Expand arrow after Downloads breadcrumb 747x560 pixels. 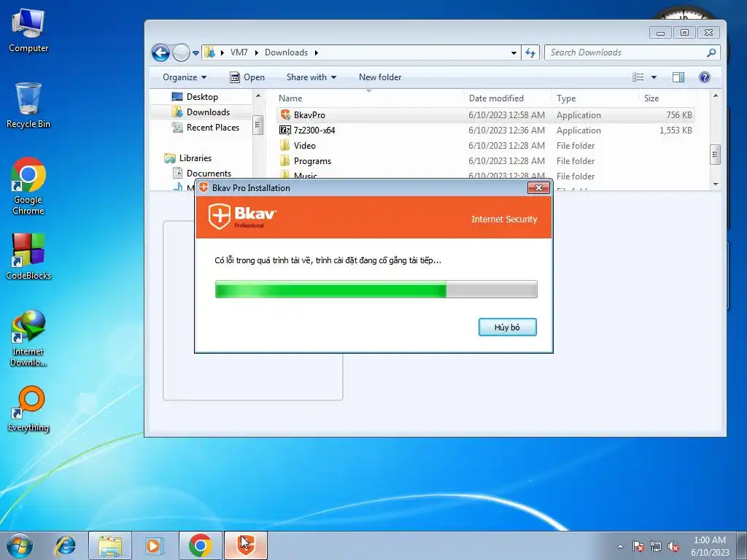tap(316, 52)
